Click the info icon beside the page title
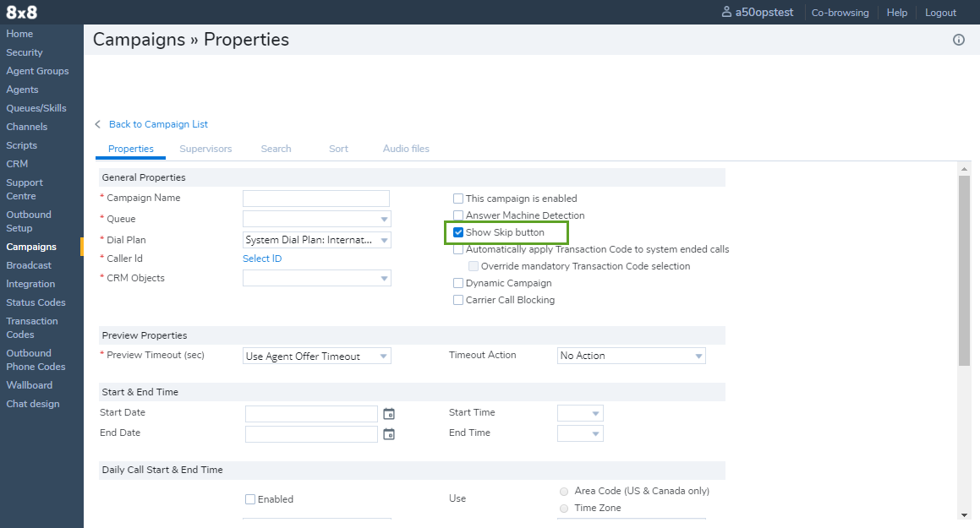 click(958, 40)
